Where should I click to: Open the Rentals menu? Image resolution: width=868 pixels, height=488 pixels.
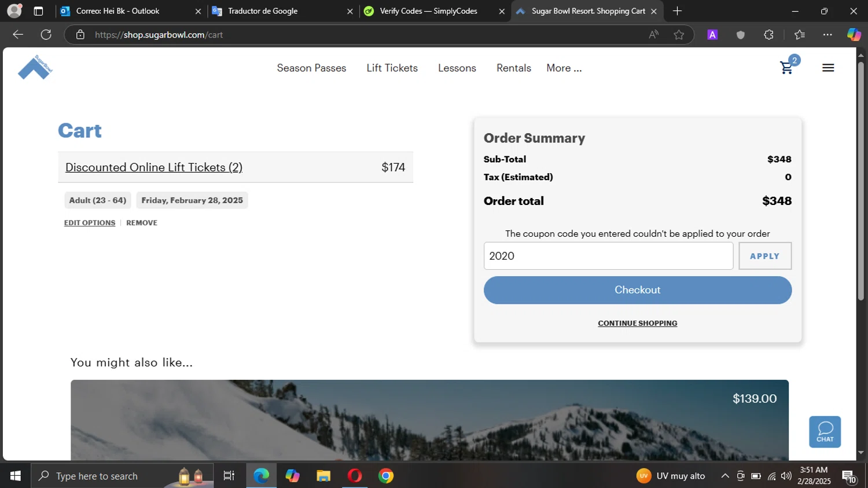coord(513,68)
